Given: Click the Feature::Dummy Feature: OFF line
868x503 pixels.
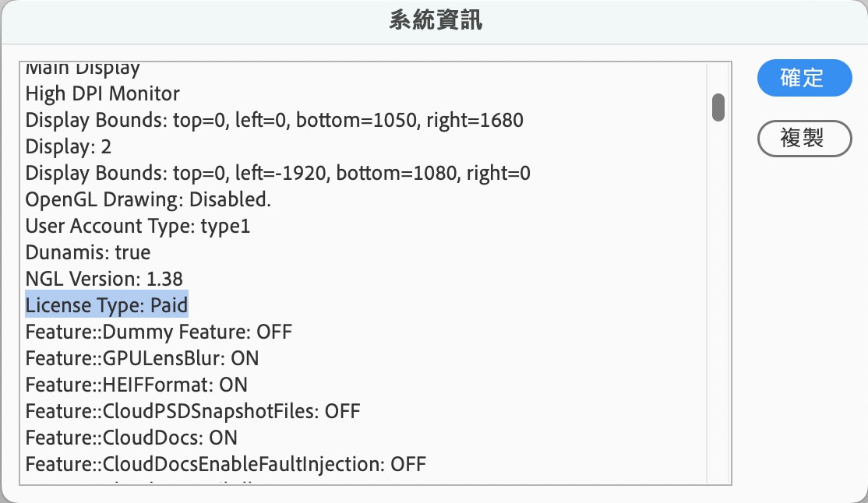Looking at the screenshot, I should pyautogui.click(x=158, y=332).
